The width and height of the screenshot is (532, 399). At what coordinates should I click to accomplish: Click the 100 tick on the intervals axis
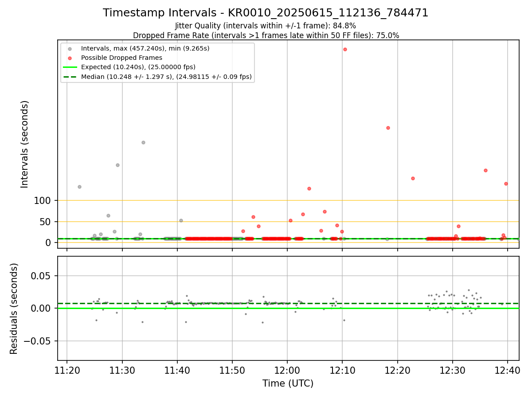(43, 201)
